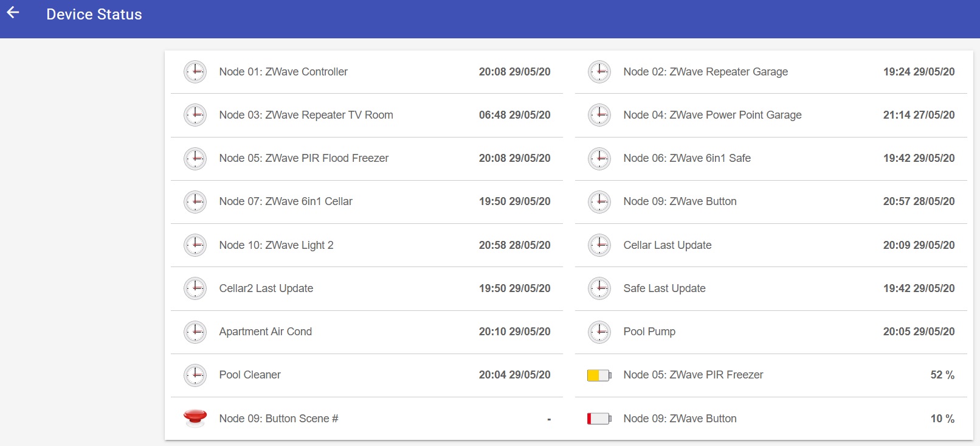Screen dimensions: 980x446
Task: Select Node 05: ZWave PIR Freezer label
Action: (x=694, y=375)
